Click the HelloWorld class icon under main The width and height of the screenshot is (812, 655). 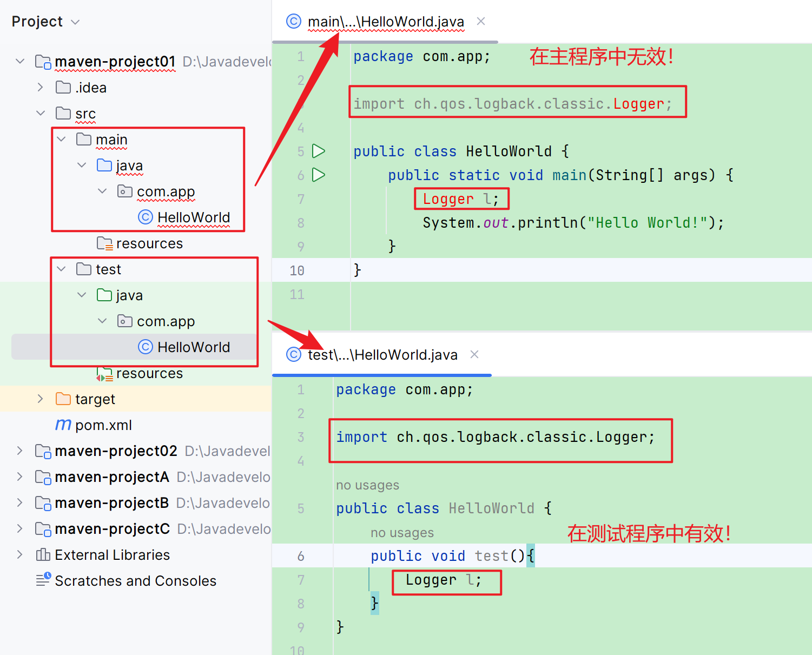(146, 217)
